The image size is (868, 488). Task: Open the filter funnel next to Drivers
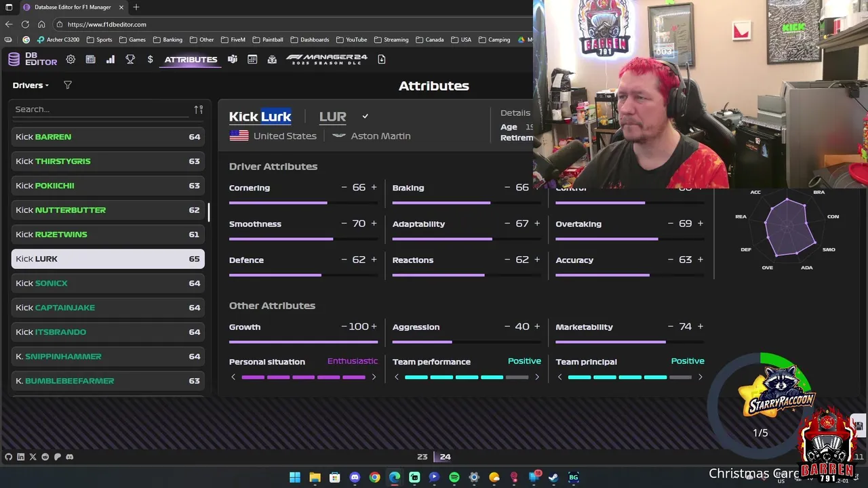point(67,85)
